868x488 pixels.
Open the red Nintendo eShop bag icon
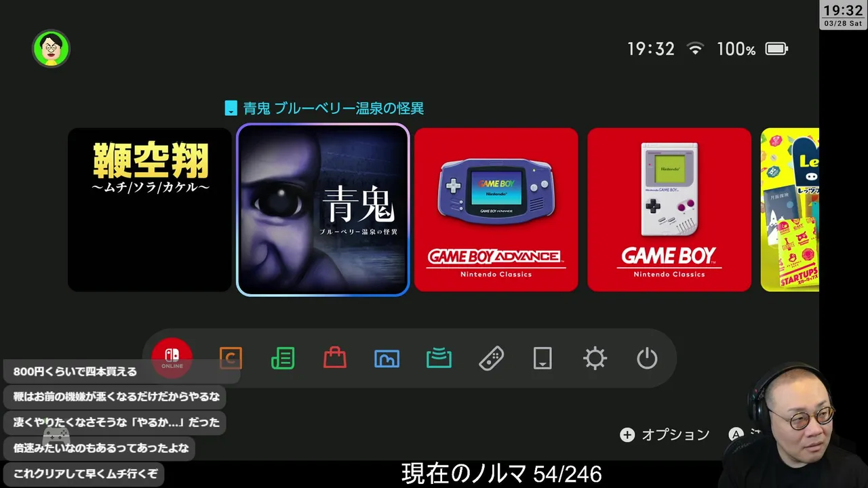pyautogui.click(x=335, y=357)
